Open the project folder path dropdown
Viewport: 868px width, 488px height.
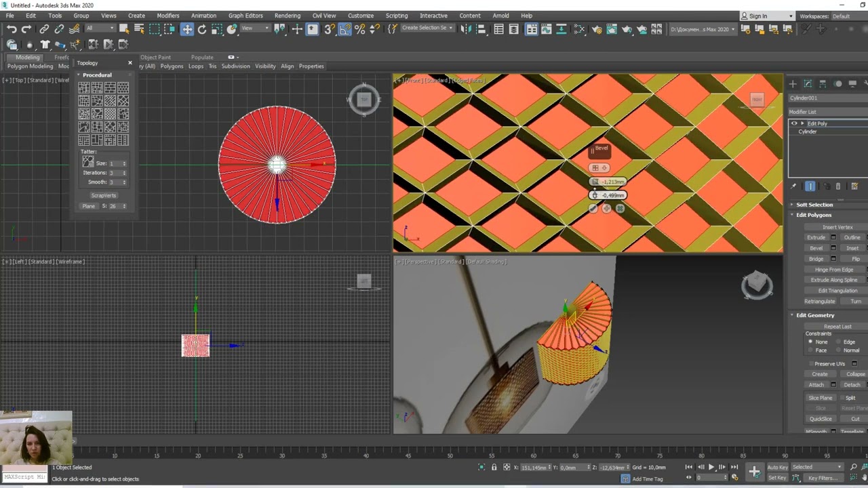point(703,29)
